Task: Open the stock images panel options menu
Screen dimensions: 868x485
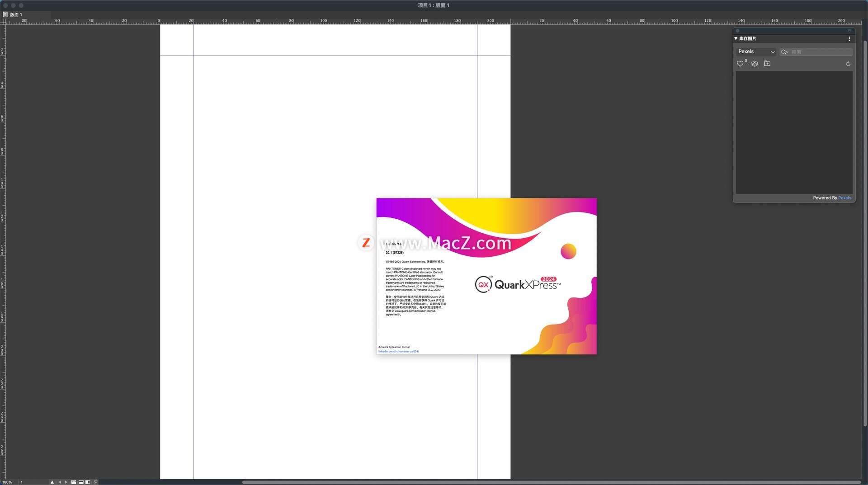Action: click(x=849, y=39)
